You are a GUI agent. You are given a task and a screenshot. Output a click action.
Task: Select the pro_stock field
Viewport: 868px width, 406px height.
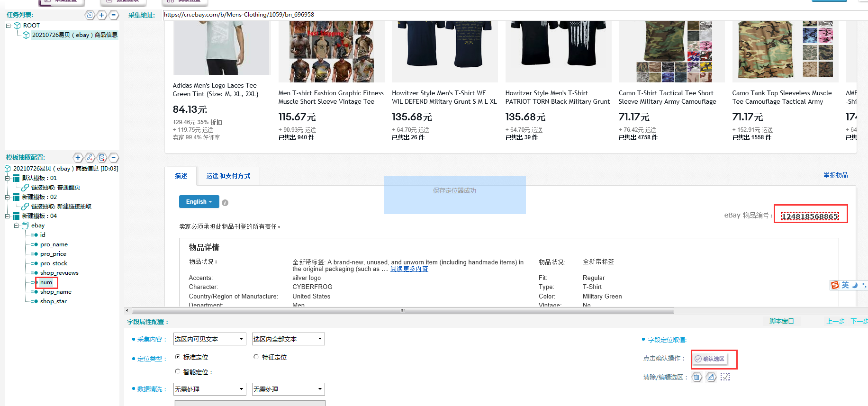(x=54, y=263)
